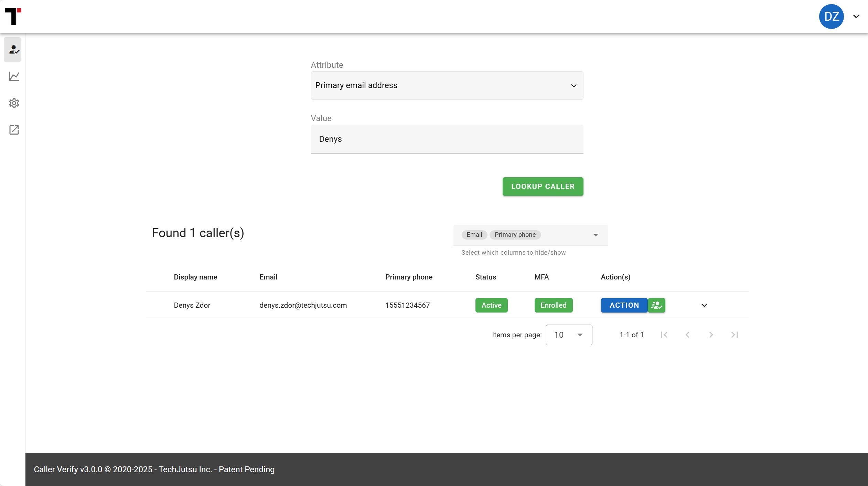Expand the Denys Zdor row details
868x486 pixels.
704,305
